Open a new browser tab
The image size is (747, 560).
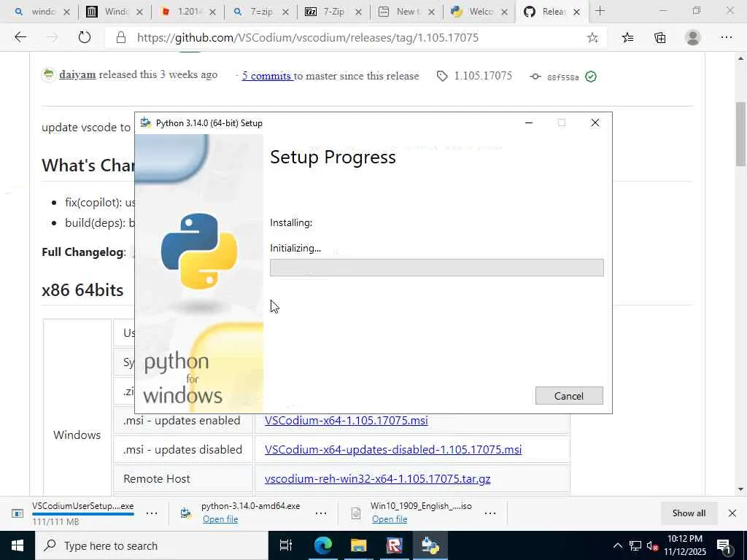[600, 12]
